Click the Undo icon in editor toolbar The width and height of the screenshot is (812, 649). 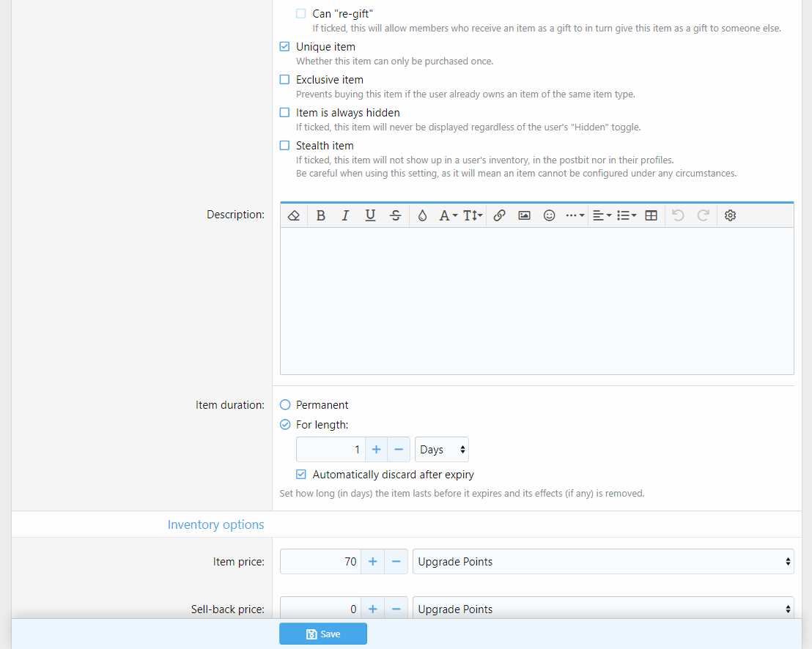[678, 215]
